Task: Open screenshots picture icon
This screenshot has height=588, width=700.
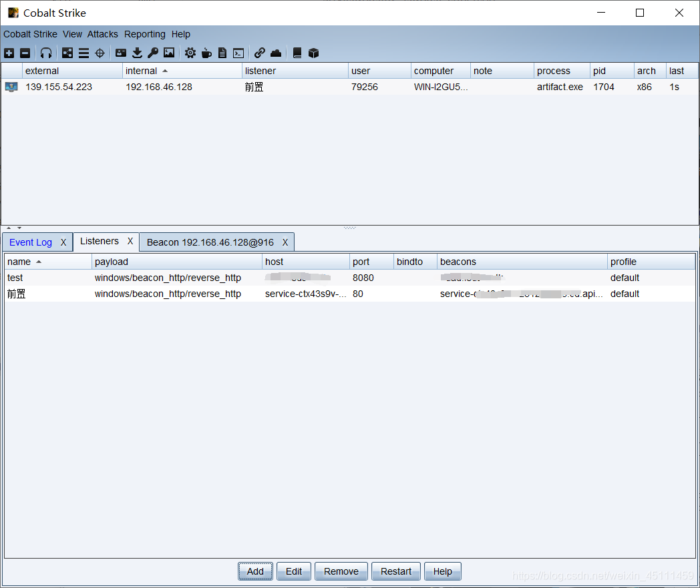Action: click(169, 53)
